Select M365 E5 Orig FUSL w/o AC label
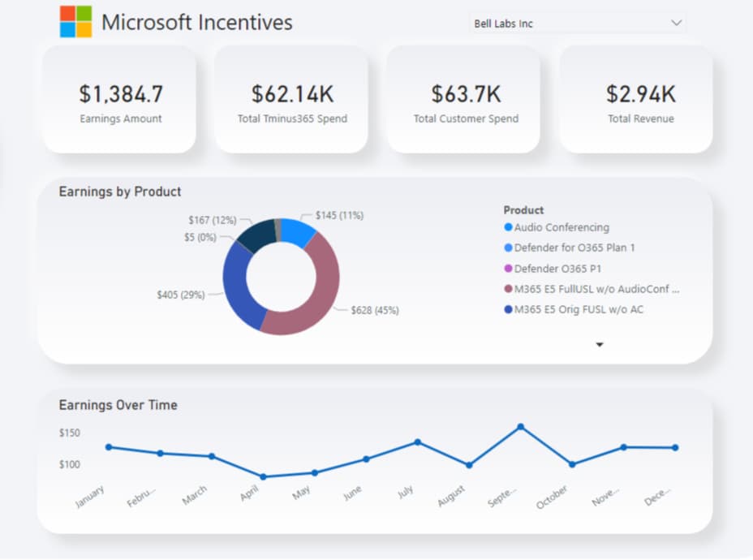The image size is (753, 560). pyautogui.click(x=579, y=310)
